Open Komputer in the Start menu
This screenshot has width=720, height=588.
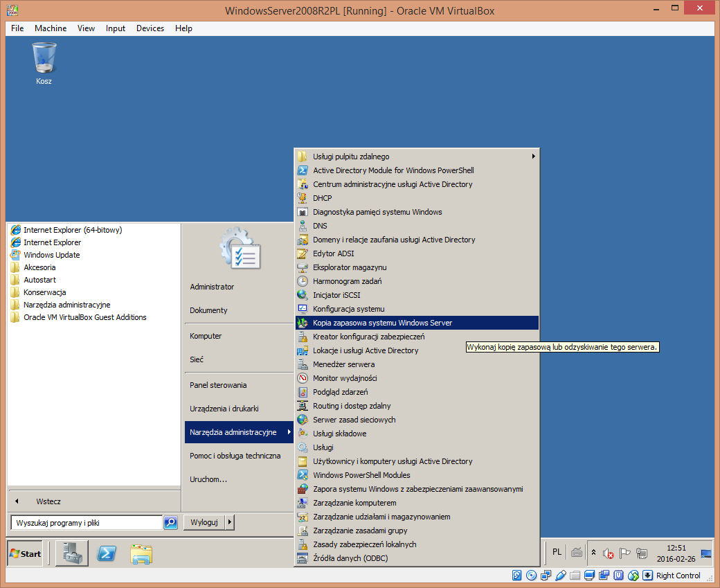coord(206,336)
